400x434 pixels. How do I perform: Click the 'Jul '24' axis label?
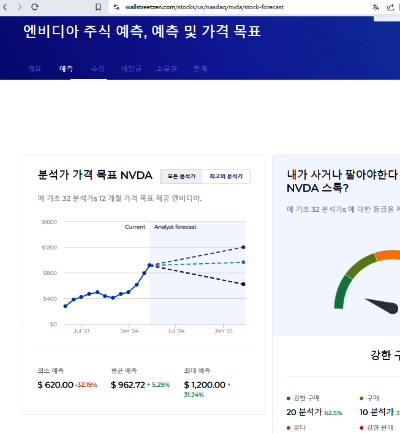pyautogui.click(x=176, y=331)
